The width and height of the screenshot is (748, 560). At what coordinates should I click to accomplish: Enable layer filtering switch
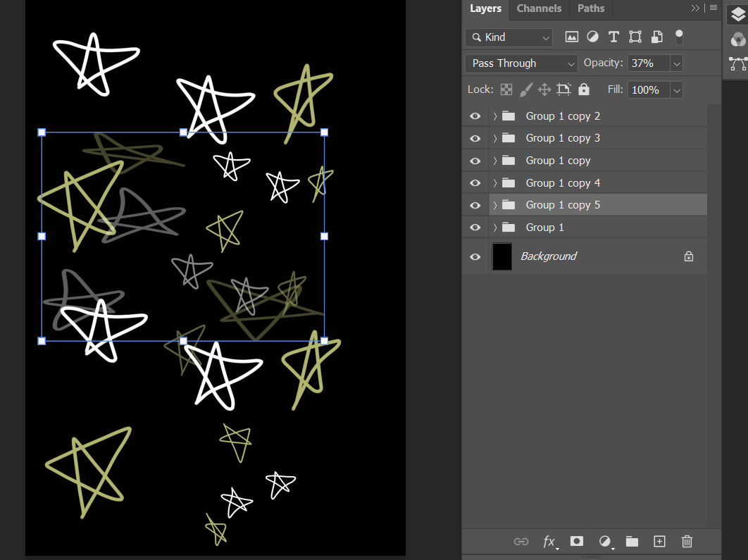point(678,37)
